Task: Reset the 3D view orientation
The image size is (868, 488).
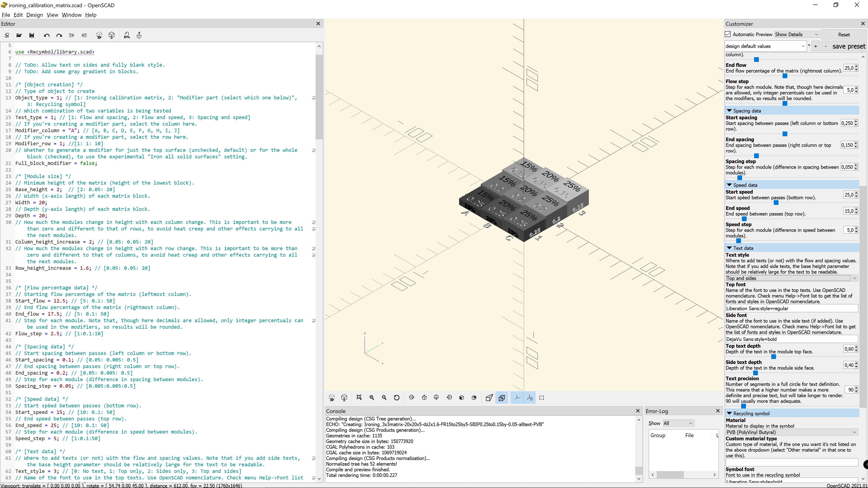Action: tap(397, 398)
